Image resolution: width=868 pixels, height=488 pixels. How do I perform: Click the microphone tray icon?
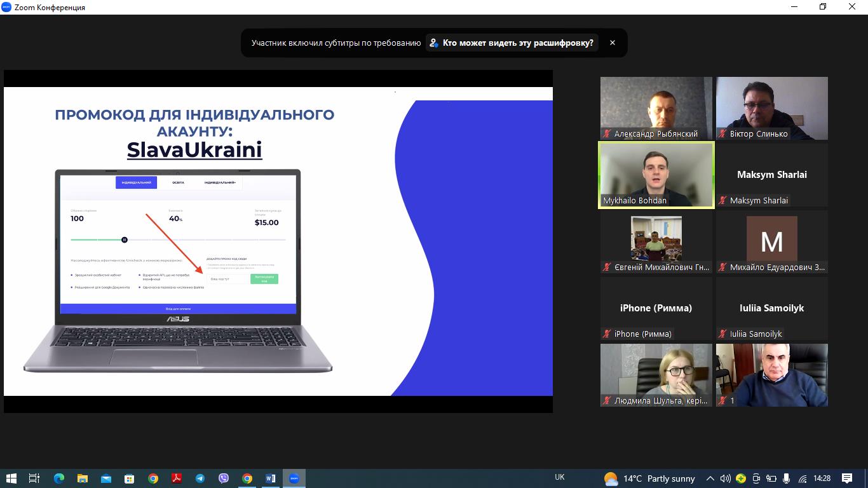(x=787, y=478)
